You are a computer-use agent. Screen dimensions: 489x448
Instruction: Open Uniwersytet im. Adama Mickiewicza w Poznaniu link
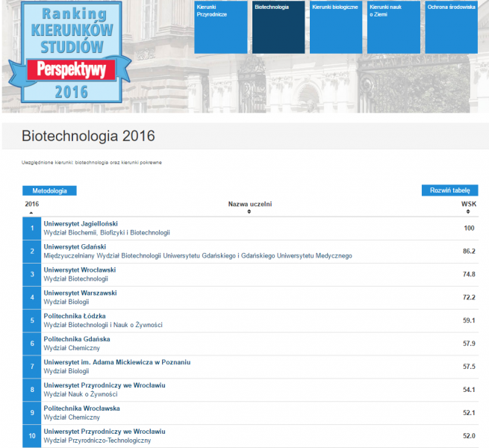117,362
